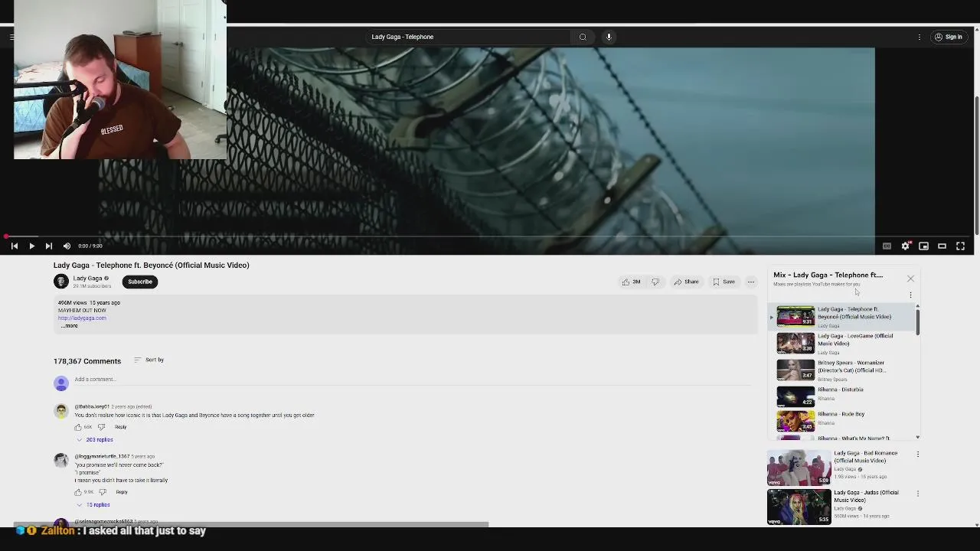Mute the video volume
980x551 pixels.
pyautogui.click(x=67, y=246)
